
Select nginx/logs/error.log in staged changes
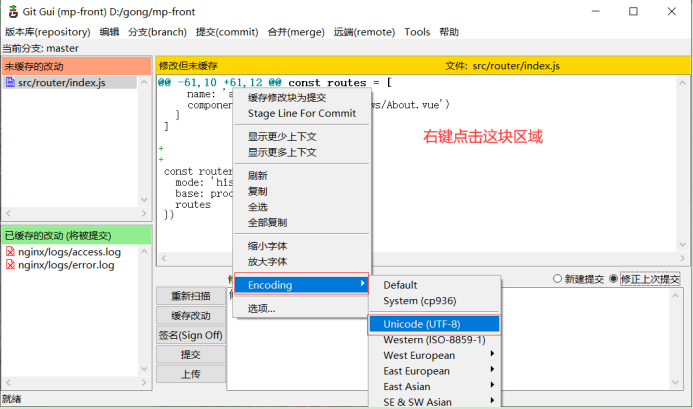tap(66, 265)
